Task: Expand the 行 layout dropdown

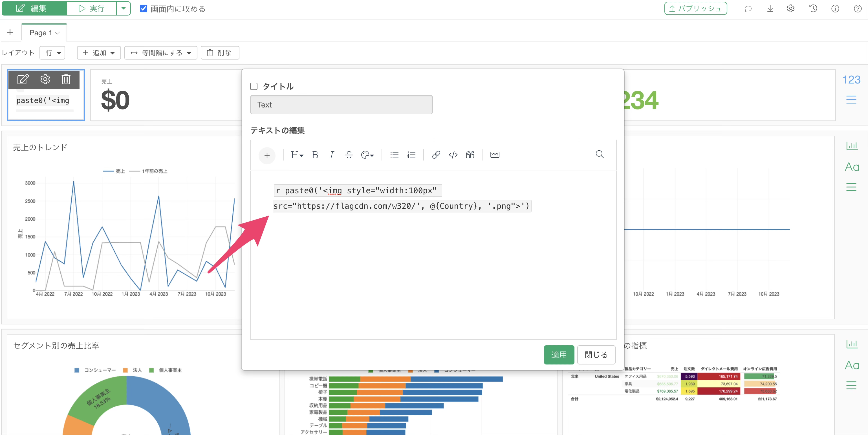Action: pyautogui.click(x=52, y=52)
